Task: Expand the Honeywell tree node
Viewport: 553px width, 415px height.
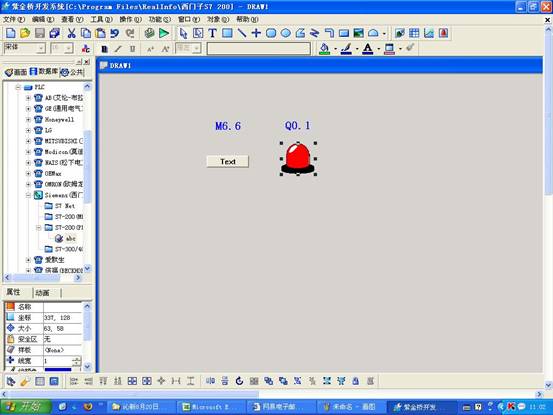Action: [x=28, y=120]
